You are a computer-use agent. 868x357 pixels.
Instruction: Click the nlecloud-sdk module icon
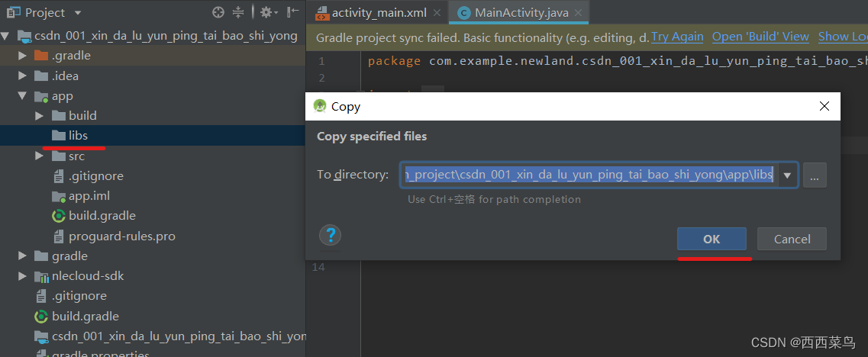pos(41,276)
